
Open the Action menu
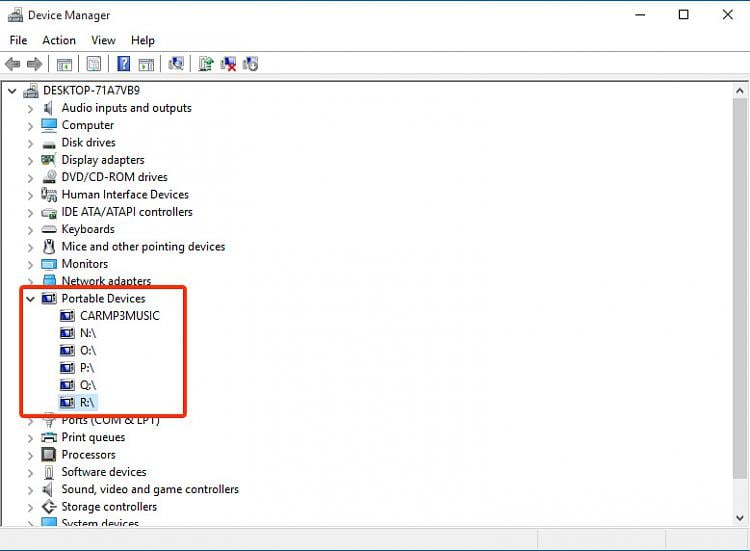point(59,40)
